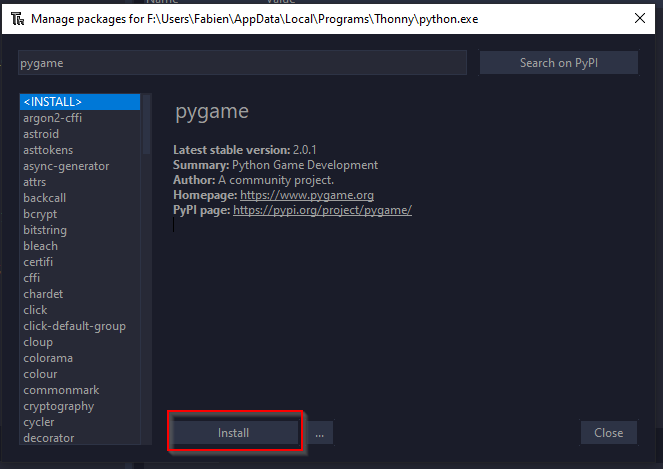Close the dialog with the title bar X
The image size is (663, 469).
pyautogui.click(x=640, y=18)
